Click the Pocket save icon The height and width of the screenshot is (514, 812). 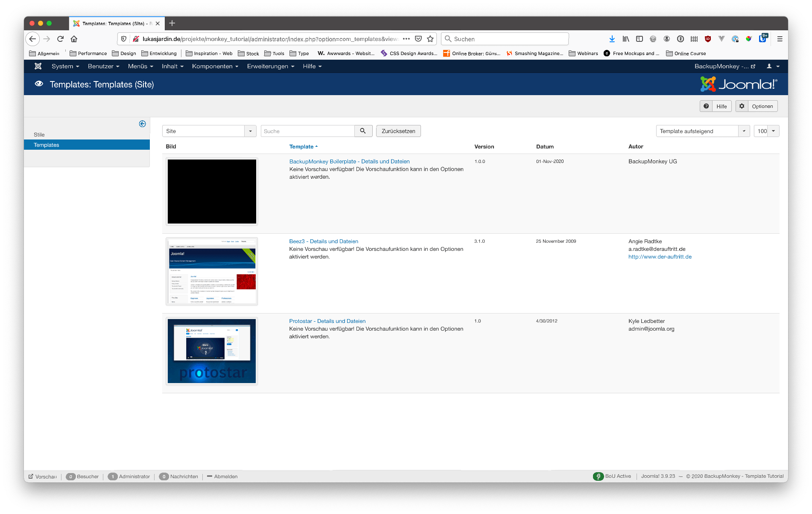tap(418, 39)
